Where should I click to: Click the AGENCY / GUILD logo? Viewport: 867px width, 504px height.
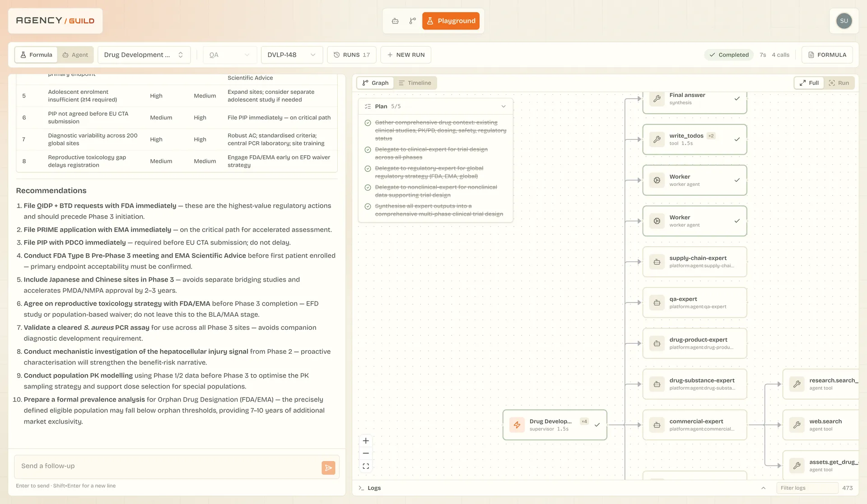tap(55, 21)
